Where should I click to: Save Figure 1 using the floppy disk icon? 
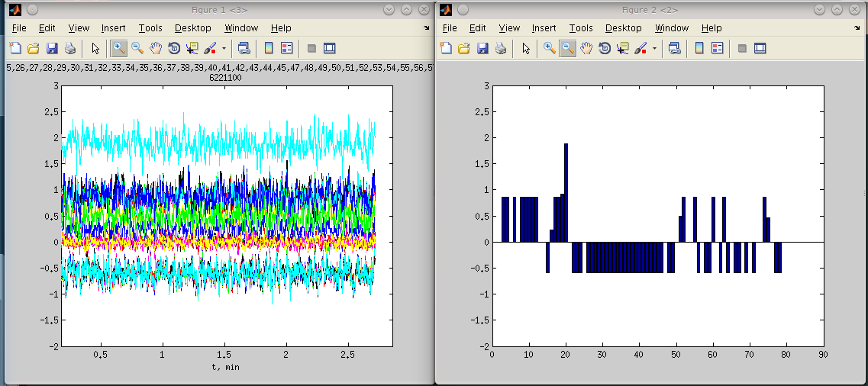click(52, 48)
